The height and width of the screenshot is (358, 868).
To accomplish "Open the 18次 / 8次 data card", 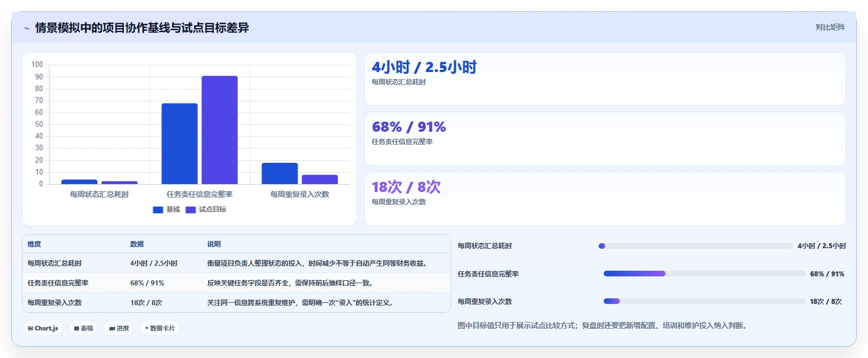I will pos(605,199).
